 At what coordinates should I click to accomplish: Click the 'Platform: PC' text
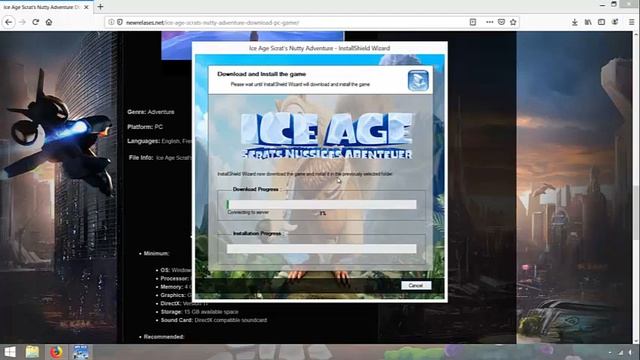pos(145,127)
